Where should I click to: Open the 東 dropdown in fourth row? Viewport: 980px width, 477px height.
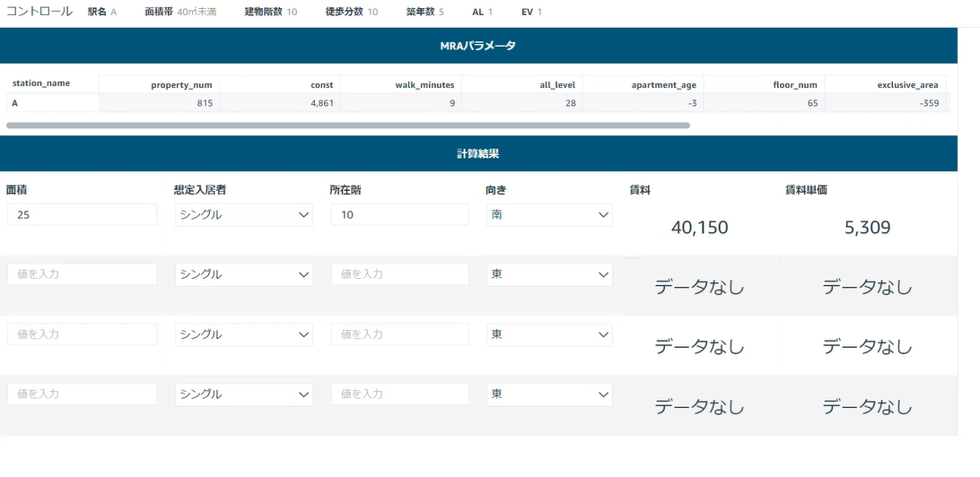tap(549, 395)
